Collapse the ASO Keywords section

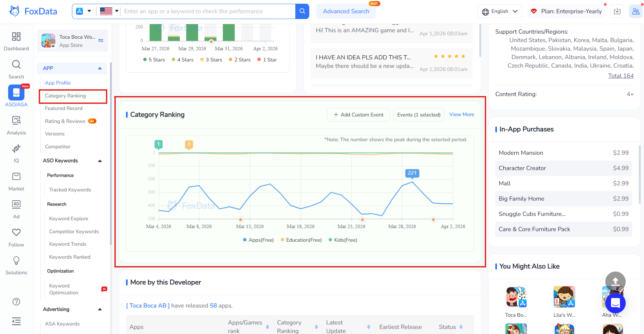pyautogui.click(x=100, y=161)
